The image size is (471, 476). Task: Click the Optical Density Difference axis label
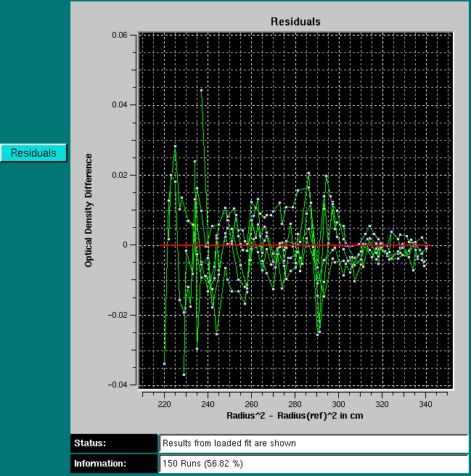click(89, 210)
